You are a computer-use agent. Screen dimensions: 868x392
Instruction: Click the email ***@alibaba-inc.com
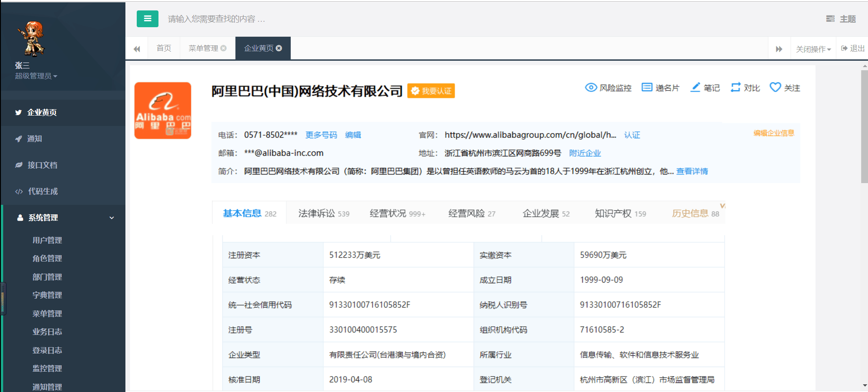(284, 153)
